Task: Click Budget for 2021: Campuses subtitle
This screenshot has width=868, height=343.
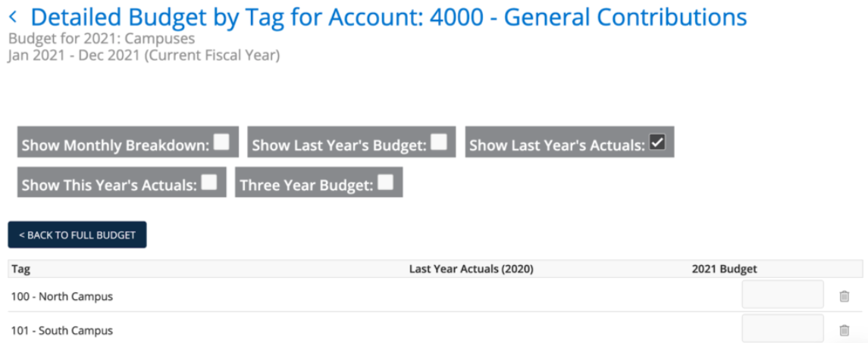Action: pyautogui.click(x=102, y=39)
